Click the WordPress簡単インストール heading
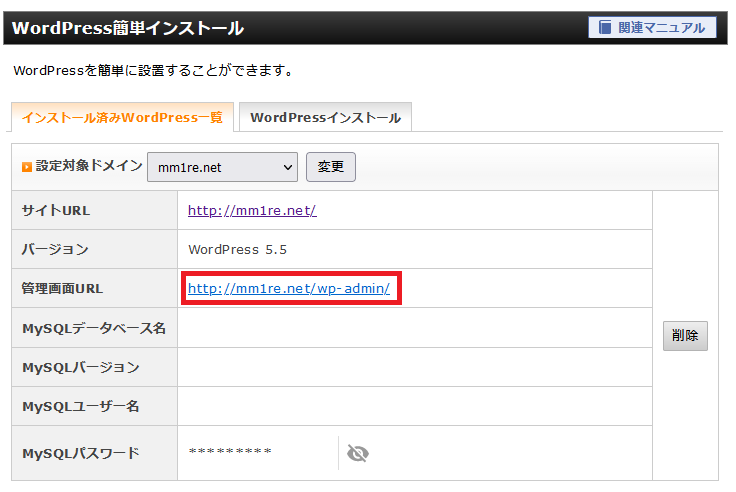Screen dimensions: 736x492 click(x=128, y=28)
